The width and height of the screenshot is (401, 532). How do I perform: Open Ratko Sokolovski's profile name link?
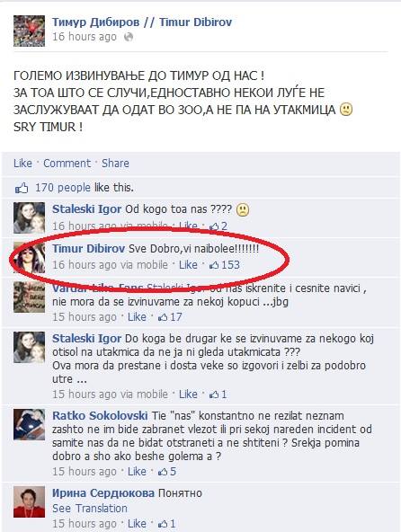(x=100, y=415)
